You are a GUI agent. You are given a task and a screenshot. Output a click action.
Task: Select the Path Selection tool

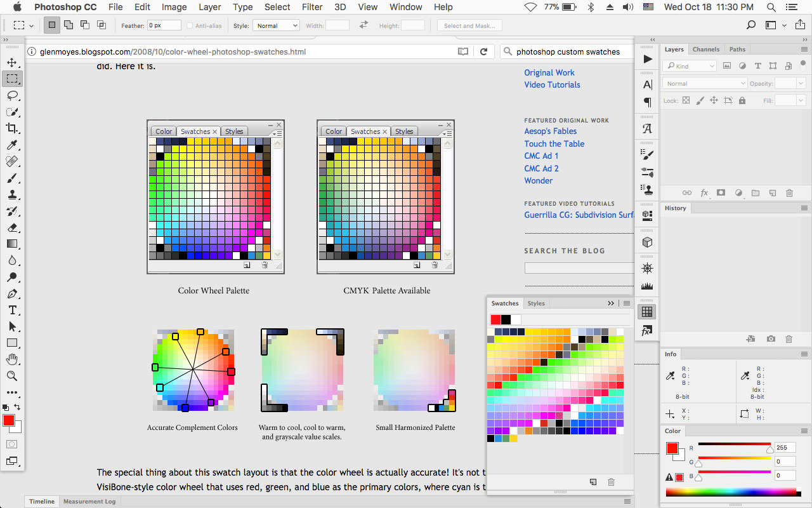12,326
